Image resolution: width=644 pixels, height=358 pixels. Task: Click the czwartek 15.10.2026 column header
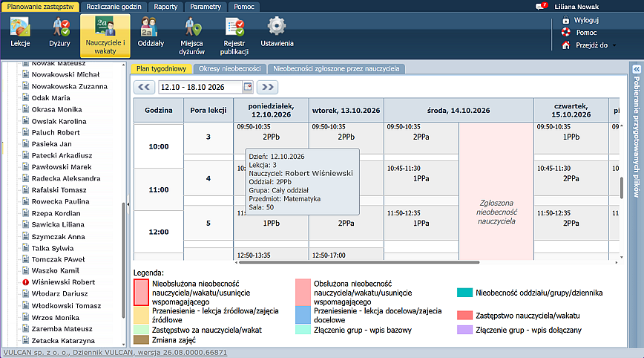[x=571, y=110]
